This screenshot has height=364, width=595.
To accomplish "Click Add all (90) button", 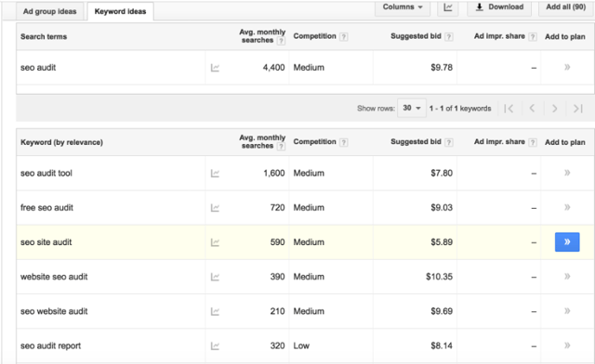I will pos(566,7).
